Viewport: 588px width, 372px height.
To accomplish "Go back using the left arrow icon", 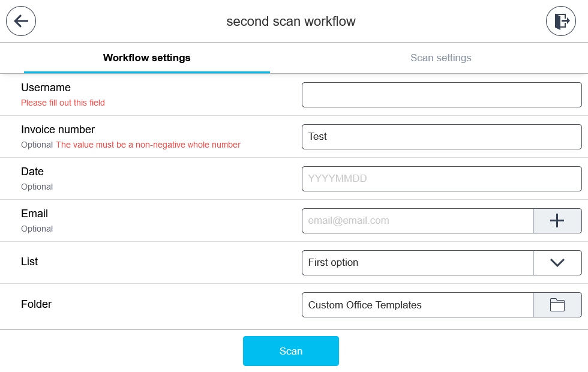I will click(x=21, y=21).
